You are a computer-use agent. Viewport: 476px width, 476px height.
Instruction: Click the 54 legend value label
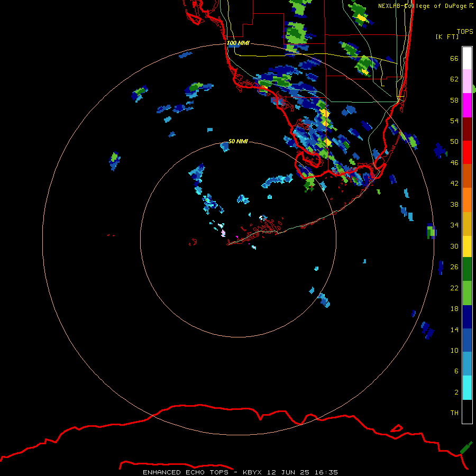click(454, 121)
